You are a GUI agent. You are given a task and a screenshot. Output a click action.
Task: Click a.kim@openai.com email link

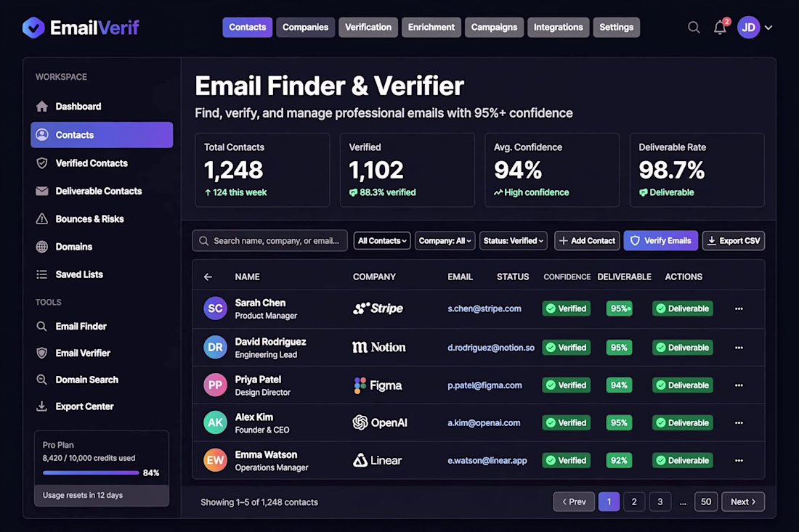click(484, 423)
